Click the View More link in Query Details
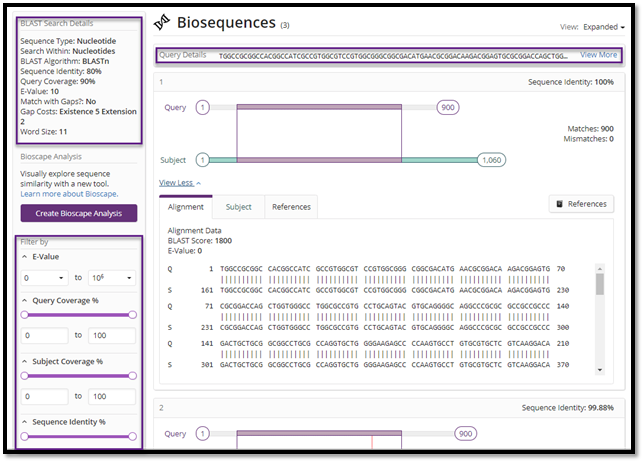Screen dimensions: 644x463 [x=598, y=55]
